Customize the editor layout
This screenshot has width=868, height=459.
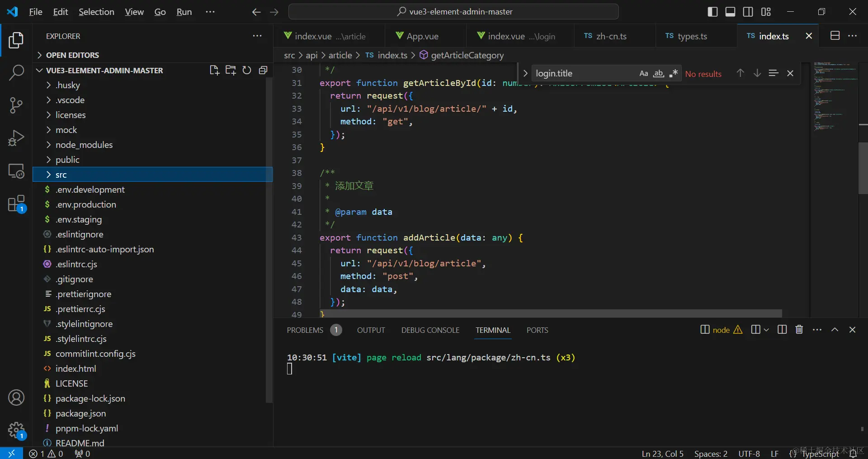coord(766,12)
